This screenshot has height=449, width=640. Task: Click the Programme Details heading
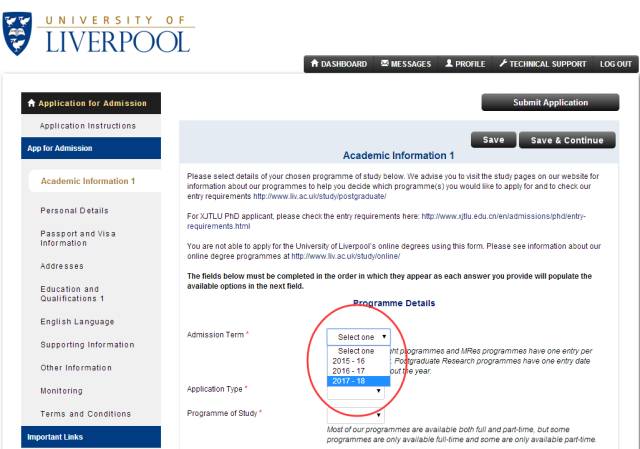[394, 303]
